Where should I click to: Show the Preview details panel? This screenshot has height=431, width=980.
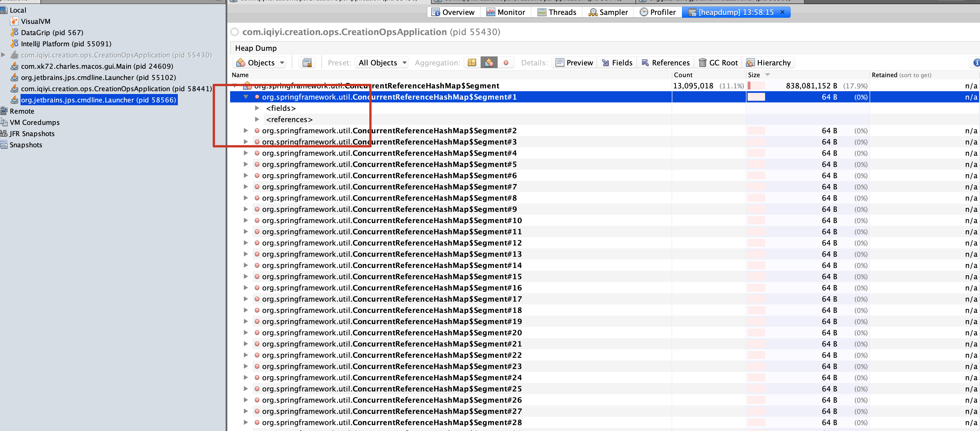point(574,63)
